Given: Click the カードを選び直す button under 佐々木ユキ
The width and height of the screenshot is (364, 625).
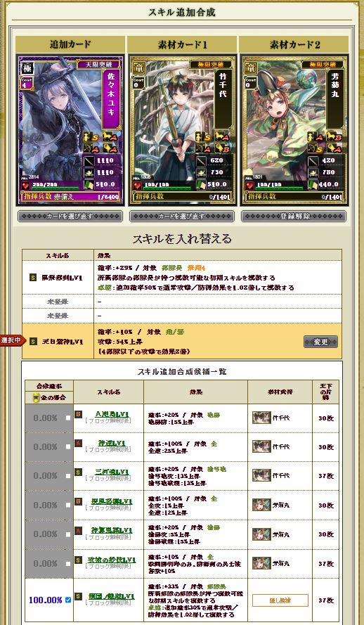Looking at the screenshot, I should pos(70,217).
